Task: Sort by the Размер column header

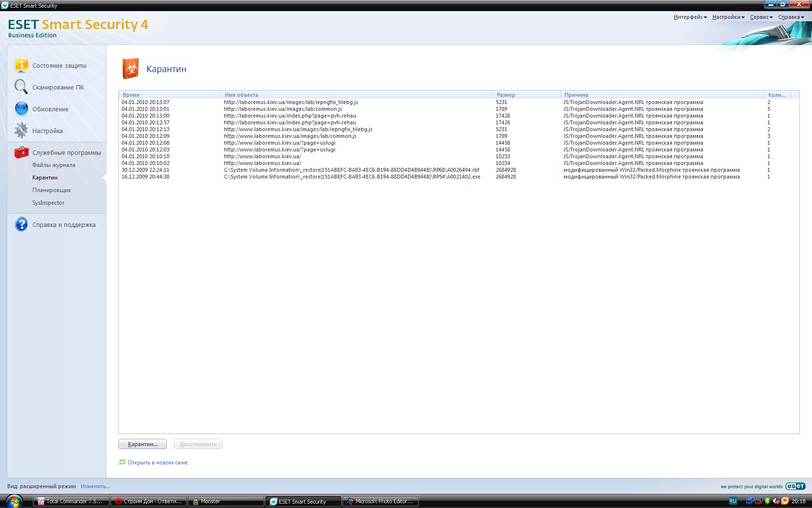Action: pyautogui.click(x=527, y=95)
